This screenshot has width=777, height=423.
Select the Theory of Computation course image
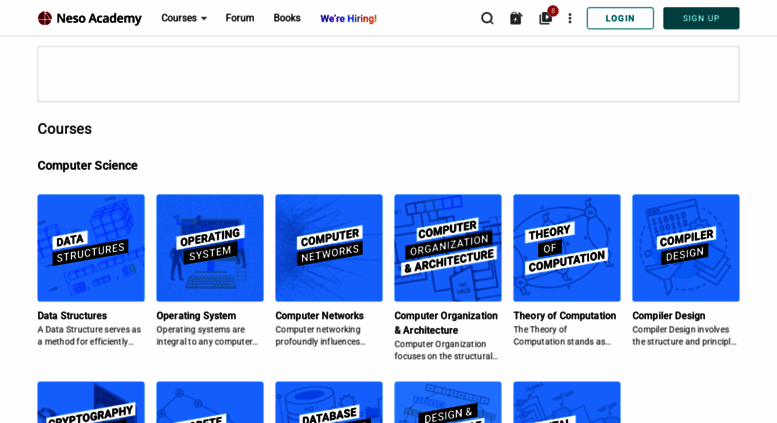pyautogui.click(x=567, y=248)
